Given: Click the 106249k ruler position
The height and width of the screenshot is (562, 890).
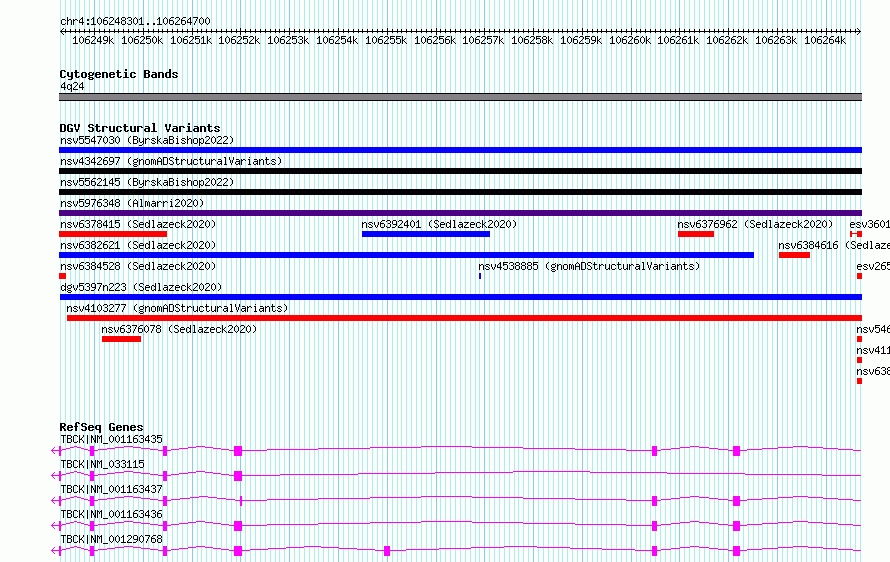Looking at the screenshot, I should pyautogui.click(x=93, y=40).
